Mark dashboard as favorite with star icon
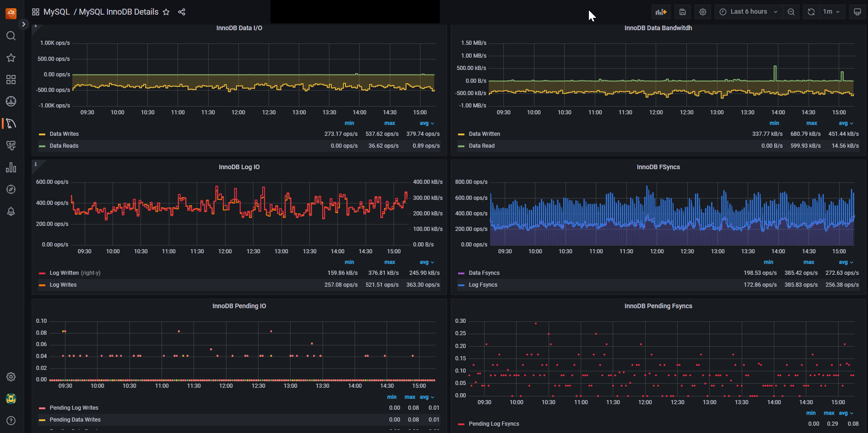Viewport: 868px width, 433px height. click(x=166, y=12)
